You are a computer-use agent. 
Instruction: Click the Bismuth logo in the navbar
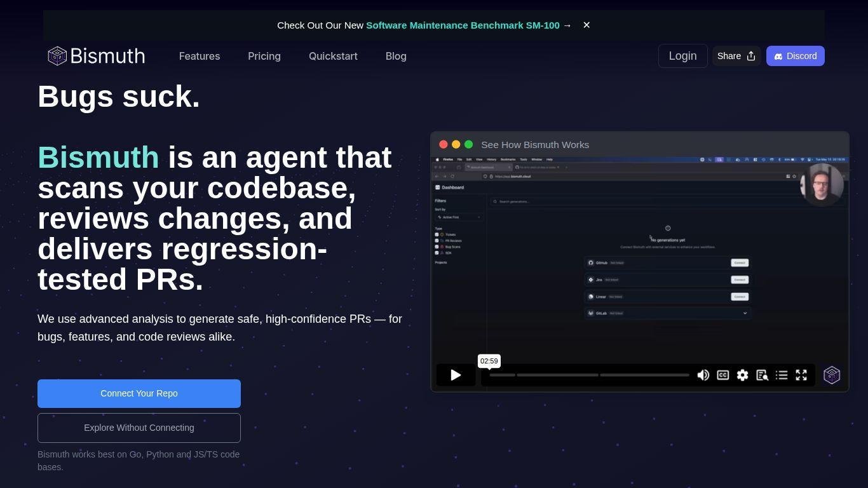pos(97,56)
